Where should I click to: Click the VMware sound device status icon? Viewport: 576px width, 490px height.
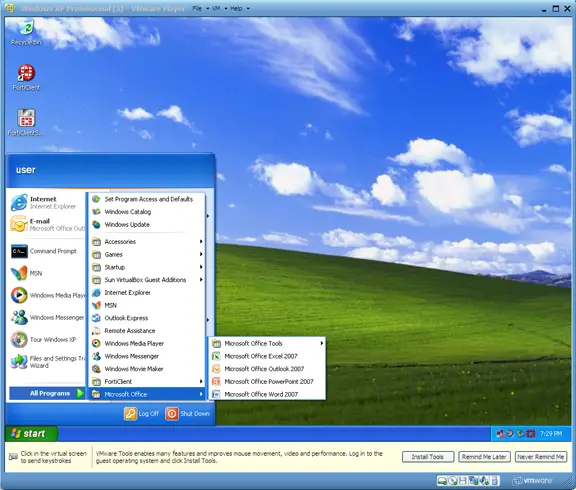click(484, 480)
